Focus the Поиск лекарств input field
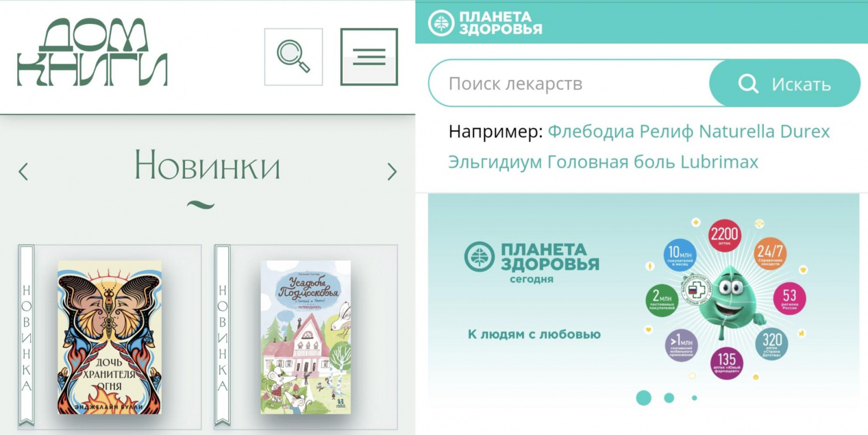The height and width of the screenshot is (435, 868). pyautogui.click(x=570, y=83)
